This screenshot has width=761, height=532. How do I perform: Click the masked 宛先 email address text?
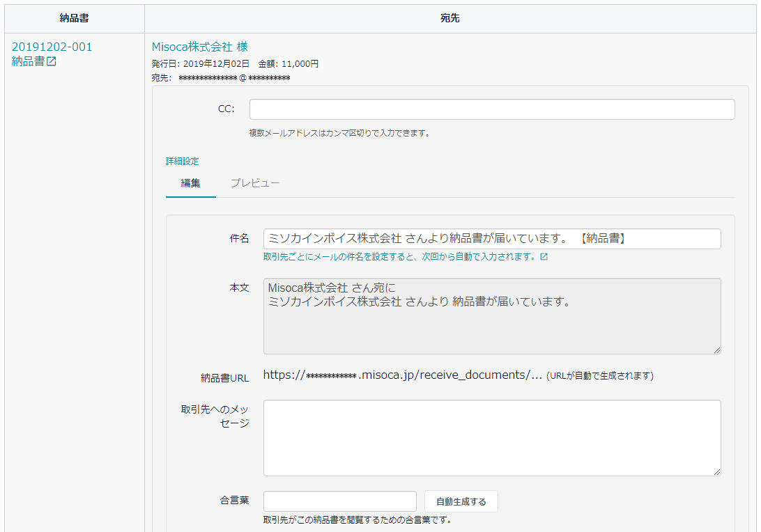[234, 78]
